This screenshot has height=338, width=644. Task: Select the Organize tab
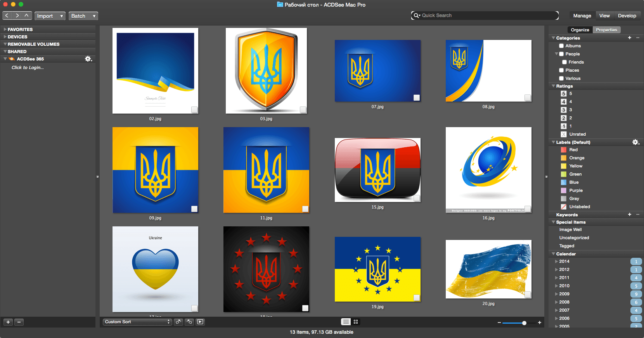[580, 30]
